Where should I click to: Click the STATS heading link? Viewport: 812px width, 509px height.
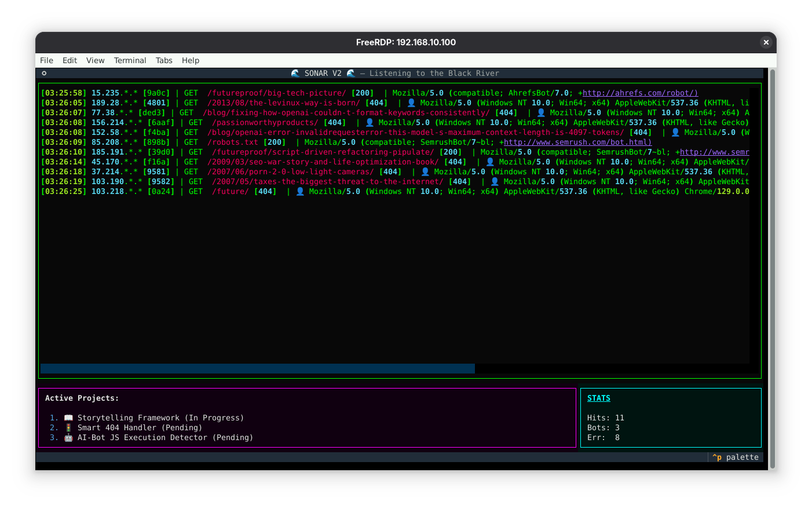pos(599,398)
